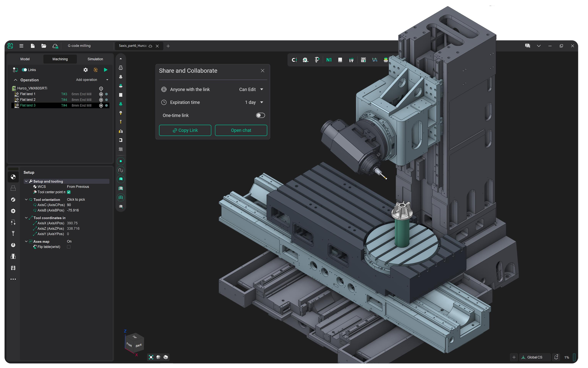This screenshot has height=368, width=588.
Task: Click the Copy Link button
Action: coord(185,130)
